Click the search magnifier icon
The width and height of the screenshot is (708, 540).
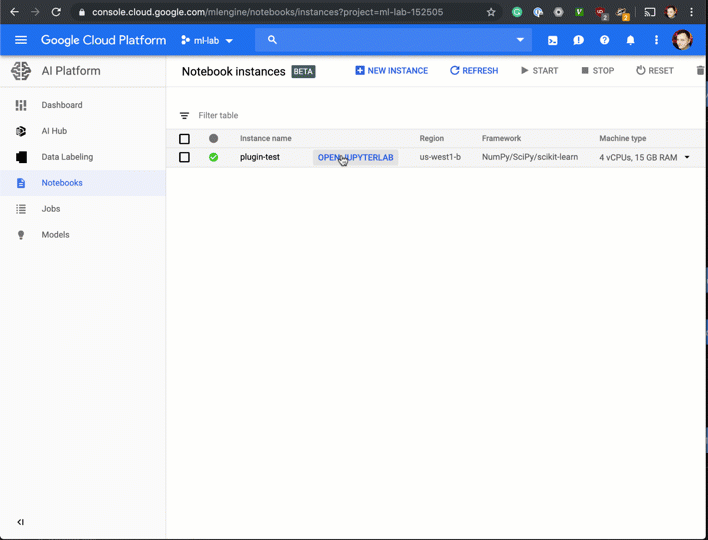(x=272, y=40)
